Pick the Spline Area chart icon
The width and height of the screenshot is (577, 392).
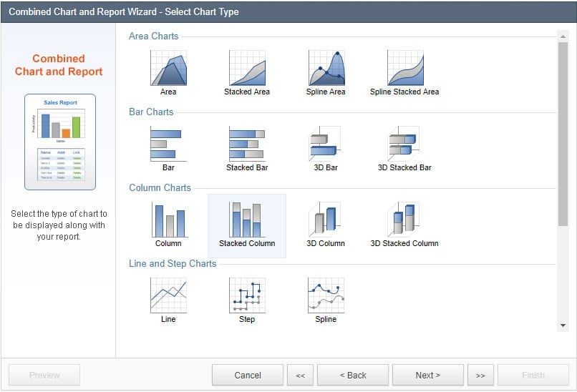point(326,69)
